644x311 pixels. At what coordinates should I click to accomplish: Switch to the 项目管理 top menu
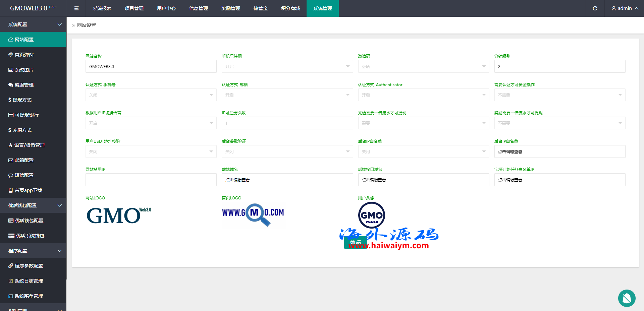click(134, 8)
